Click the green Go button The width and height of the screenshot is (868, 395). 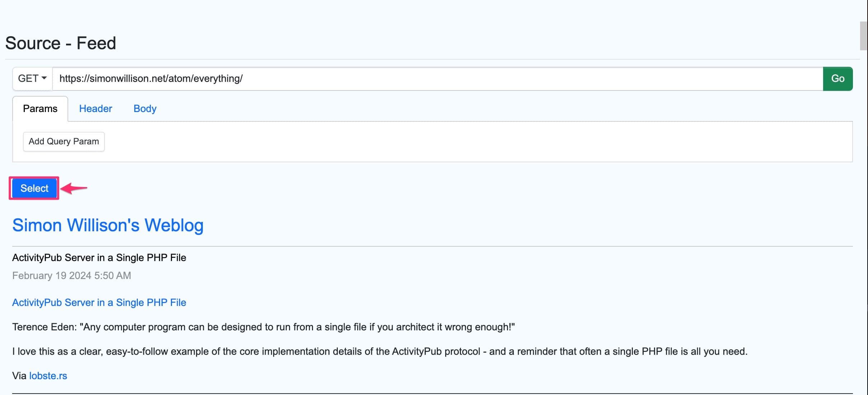point(838,79)
